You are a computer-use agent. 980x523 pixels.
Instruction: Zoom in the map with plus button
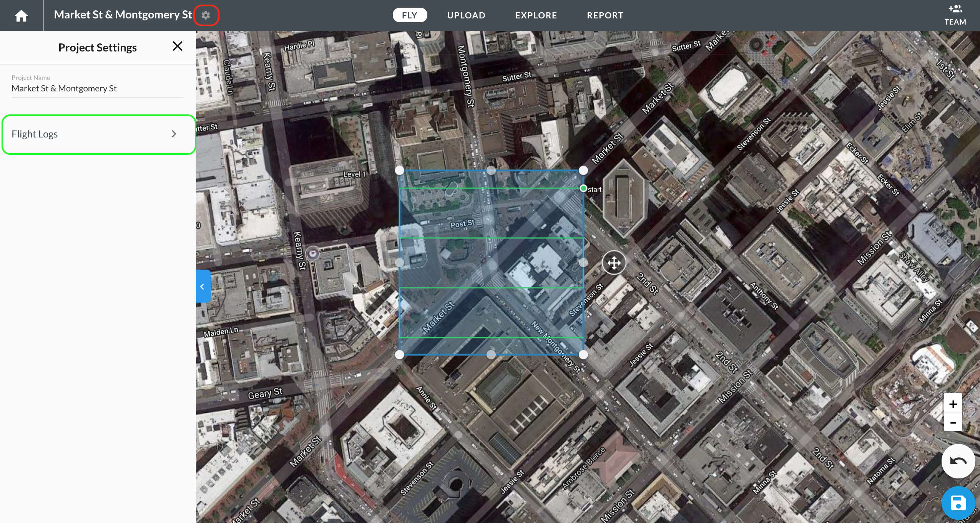(x=953, y=404)
